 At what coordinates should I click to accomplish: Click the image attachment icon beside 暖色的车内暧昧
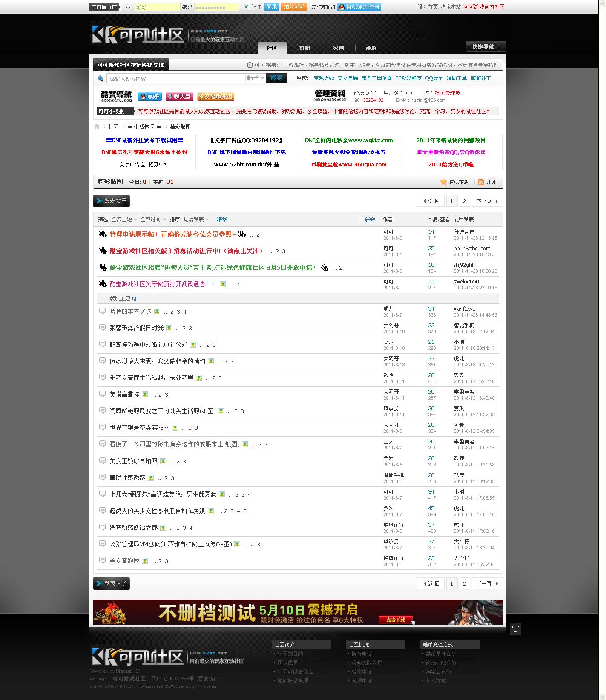coord(157,311)
